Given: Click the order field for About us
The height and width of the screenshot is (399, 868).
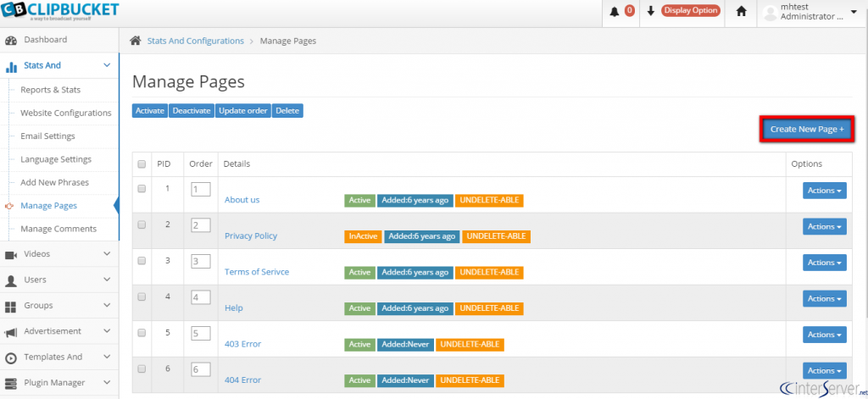Looking at the screenshot, I should click(x=200, y=189).
